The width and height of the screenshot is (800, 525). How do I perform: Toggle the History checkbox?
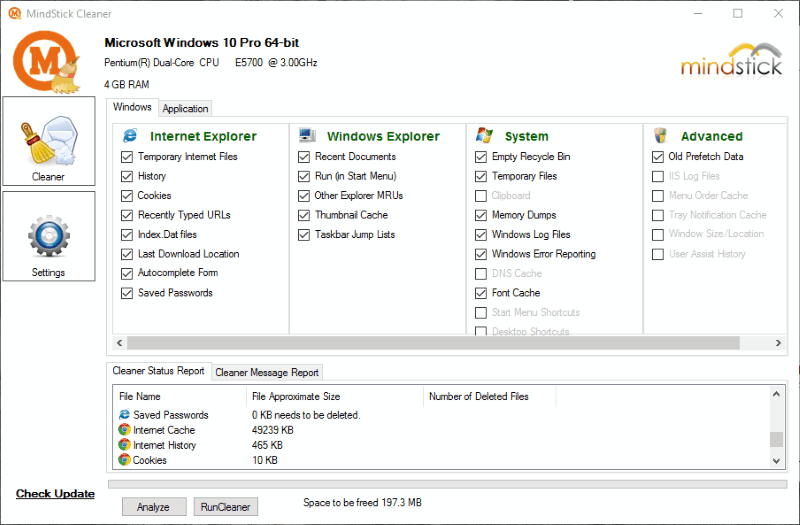coord(127,177)
